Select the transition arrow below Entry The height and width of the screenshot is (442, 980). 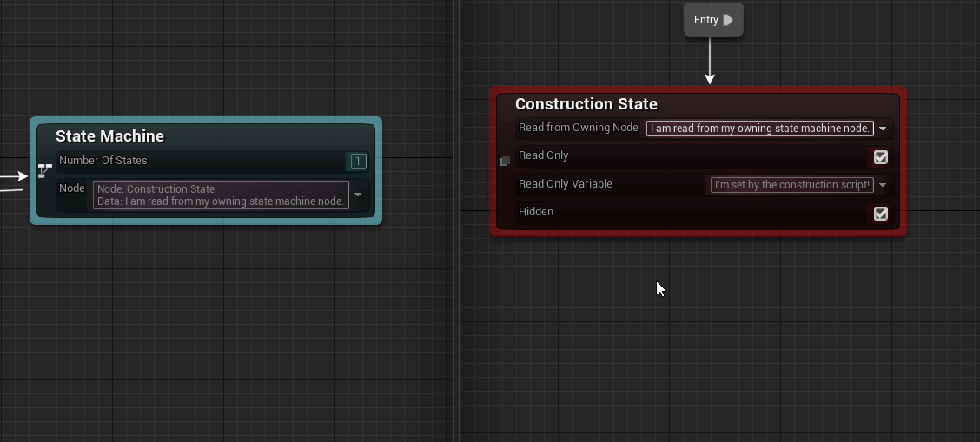(x=710, y=63)
